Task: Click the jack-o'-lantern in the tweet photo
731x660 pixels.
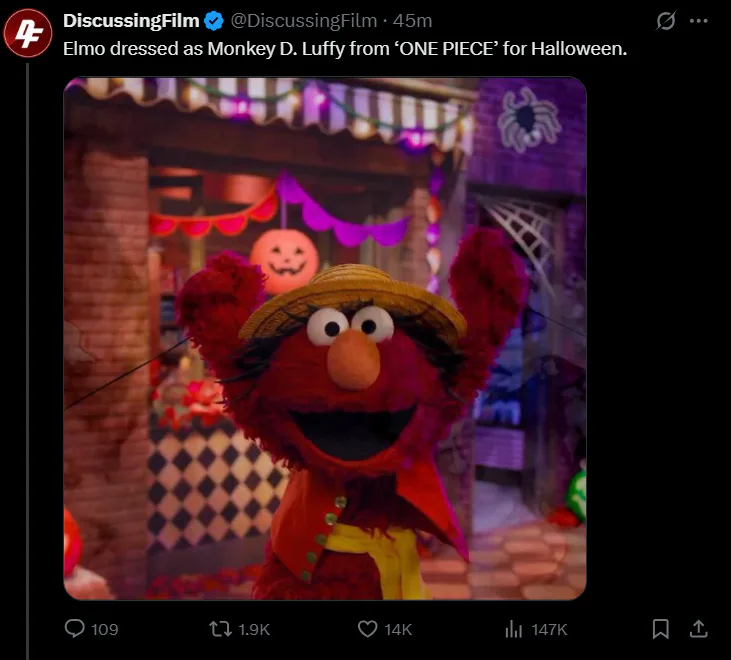Action: (284, 256)
